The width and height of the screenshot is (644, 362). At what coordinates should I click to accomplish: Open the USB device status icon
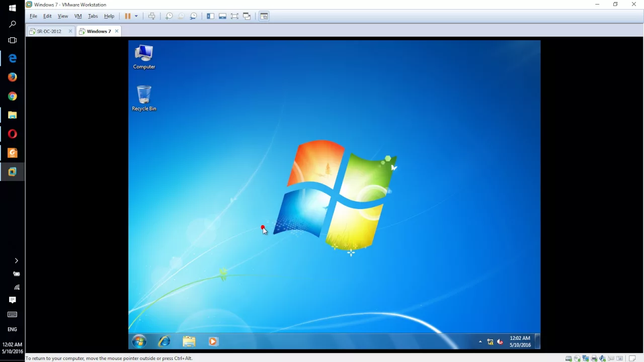tap(611, 358)
